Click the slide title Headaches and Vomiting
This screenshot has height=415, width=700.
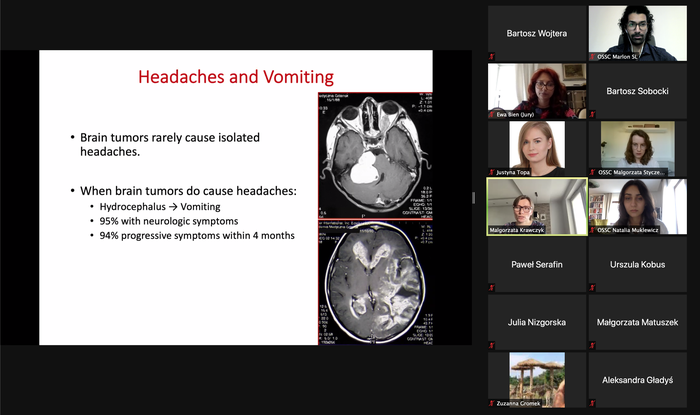click(235, 76)
